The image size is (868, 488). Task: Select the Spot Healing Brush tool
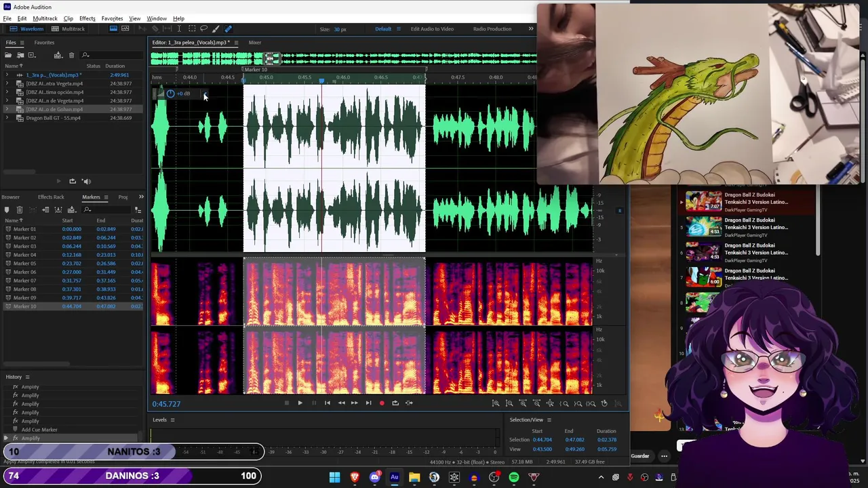pos(228,28)
